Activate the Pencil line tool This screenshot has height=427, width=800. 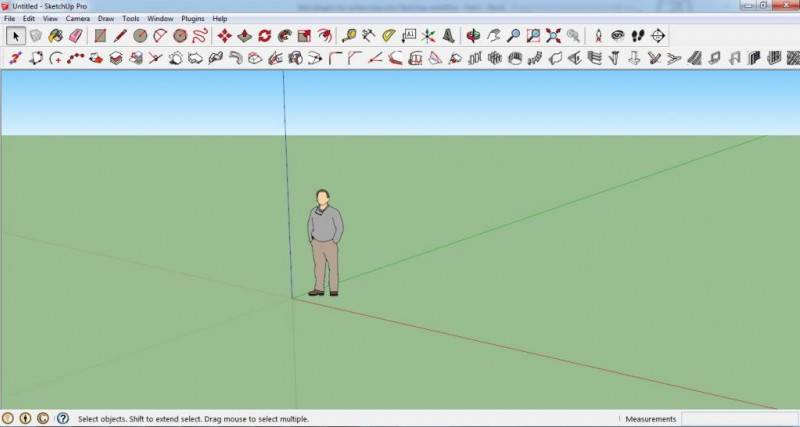click(x=120, y=36)
